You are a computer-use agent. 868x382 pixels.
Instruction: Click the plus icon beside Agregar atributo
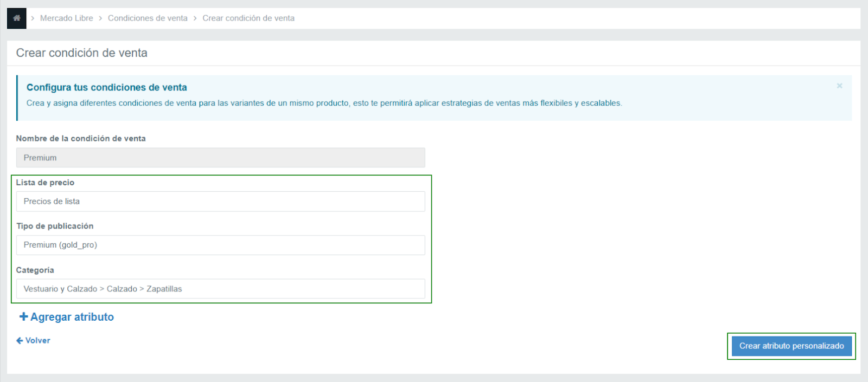(23, 317)
